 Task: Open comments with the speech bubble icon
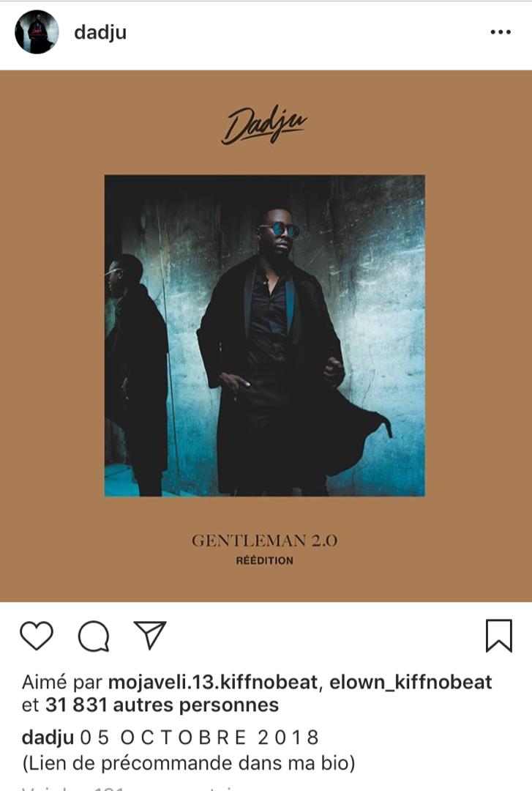tap(94, 636)
